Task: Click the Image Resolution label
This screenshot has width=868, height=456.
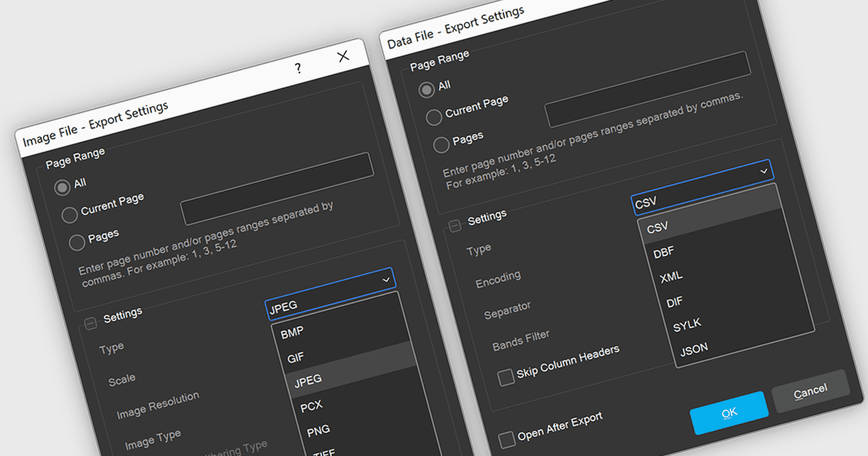Action: 158,405
